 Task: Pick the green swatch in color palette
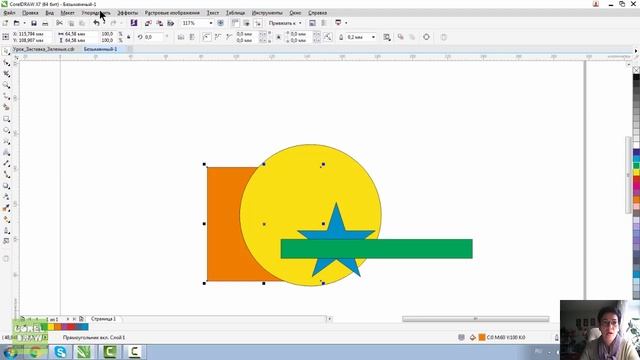[636, 165]
